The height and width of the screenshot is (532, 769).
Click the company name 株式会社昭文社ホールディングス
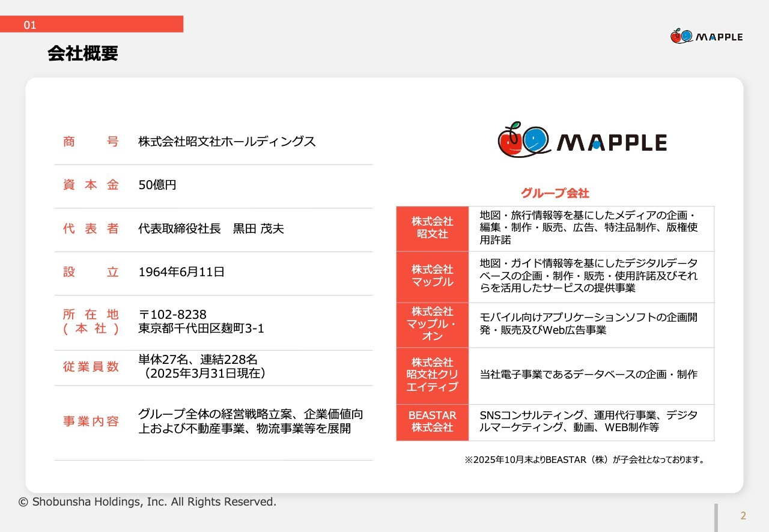click(x=226, y=142)
